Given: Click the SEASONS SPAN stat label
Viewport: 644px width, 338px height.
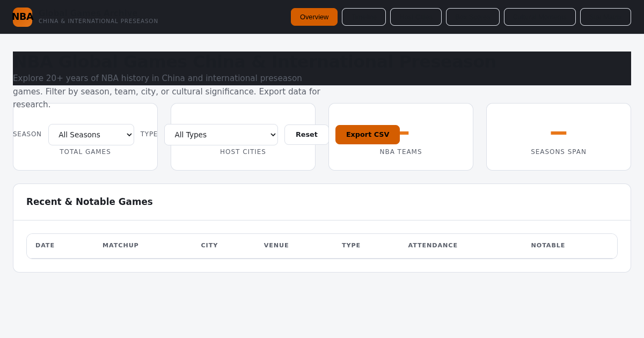Looking at the screenshot, I should (559, 152).
